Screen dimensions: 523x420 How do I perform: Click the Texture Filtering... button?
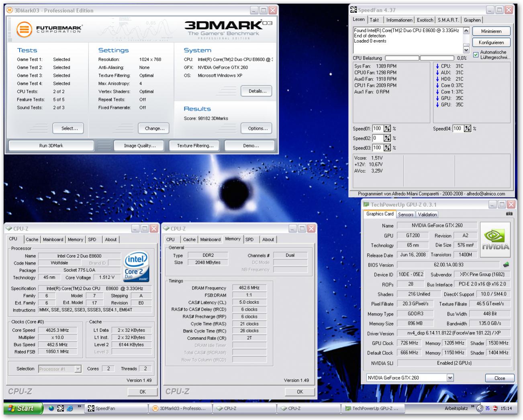195,146
